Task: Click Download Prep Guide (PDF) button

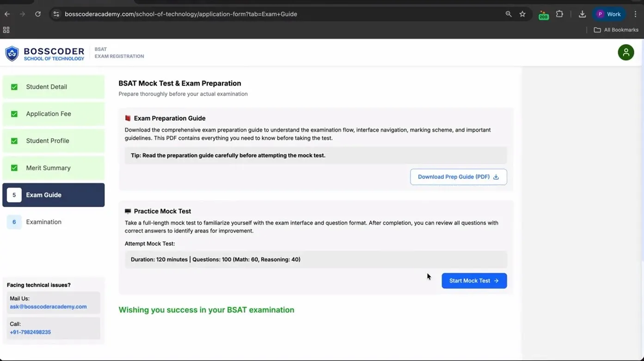Action: tap(459, 177)
